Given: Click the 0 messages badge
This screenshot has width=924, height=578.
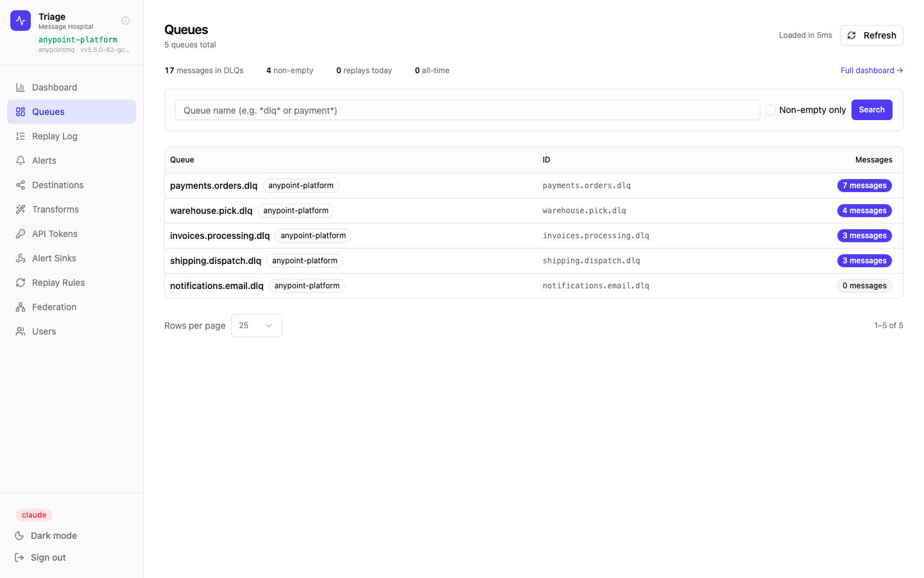Looking at the screenshot, I should [x=864, y=286].
